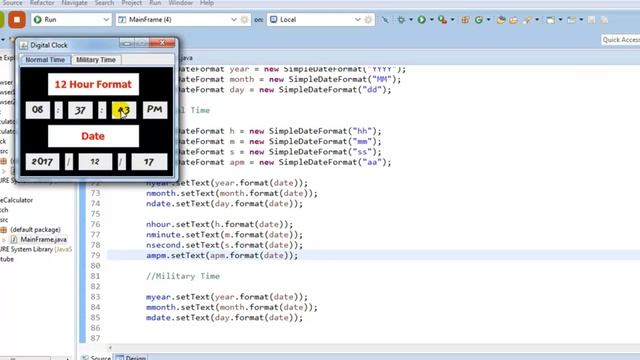This screenshot has width=640, height=360.
Task: Click line 85 mdate.setText code
Action: coord(224,318)
